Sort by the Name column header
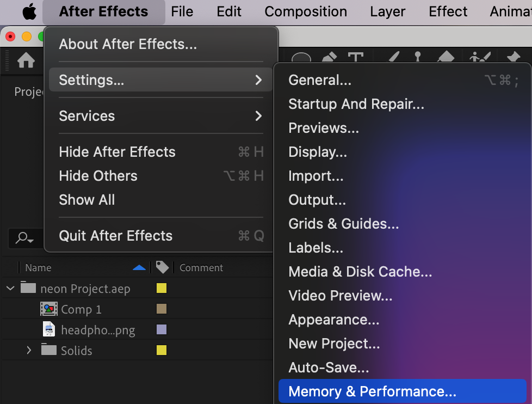Screen dimensions: 532x404 [38, 267]
